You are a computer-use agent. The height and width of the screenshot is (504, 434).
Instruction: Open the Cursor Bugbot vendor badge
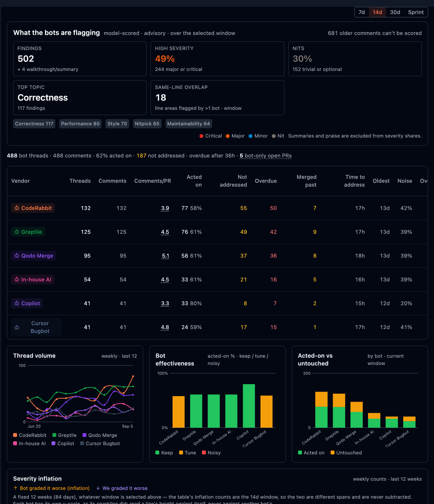point(36,327)
